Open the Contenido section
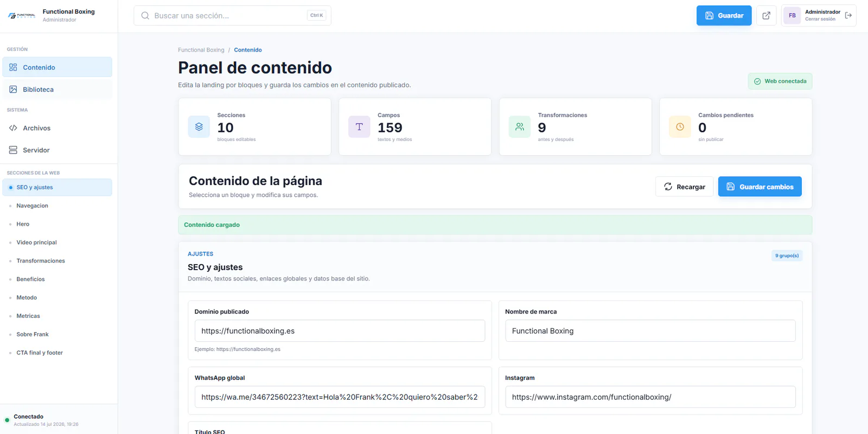The height and width of the screenshot is (434, 868). pyautogui.click(x=57, y=67)
